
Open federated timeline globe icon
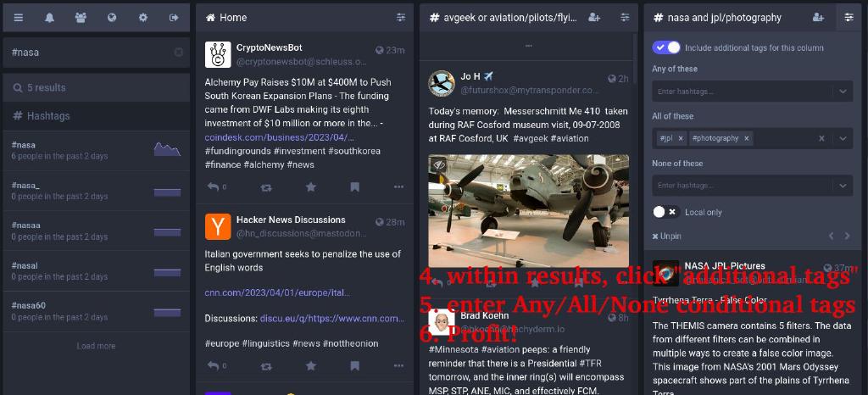(112, 18)
